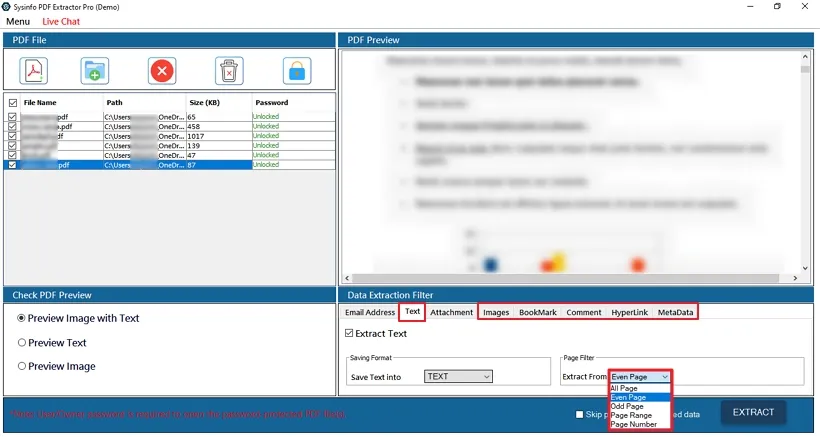
Task: Switch to the Images tab
Action: [496, 312]
